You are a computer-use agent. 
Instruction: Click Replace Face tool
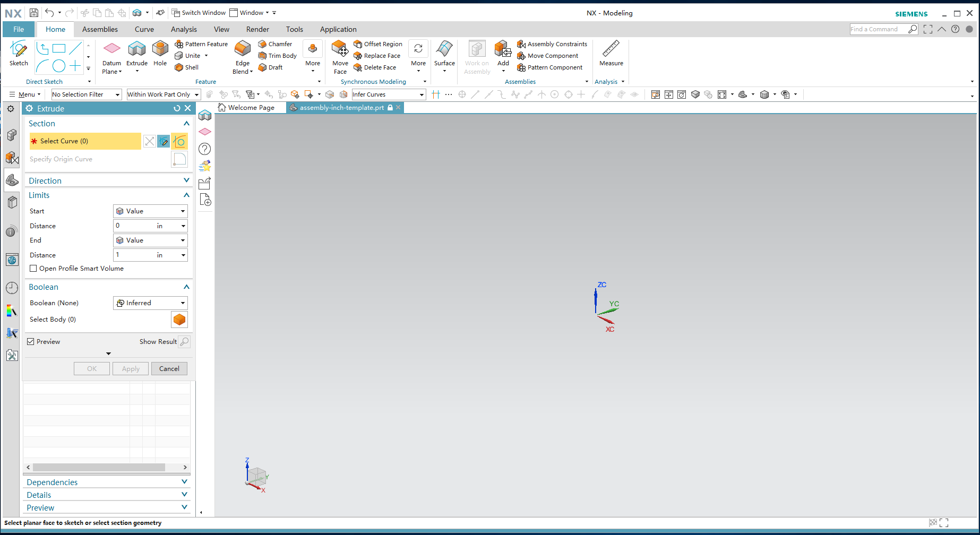[377, 56]
